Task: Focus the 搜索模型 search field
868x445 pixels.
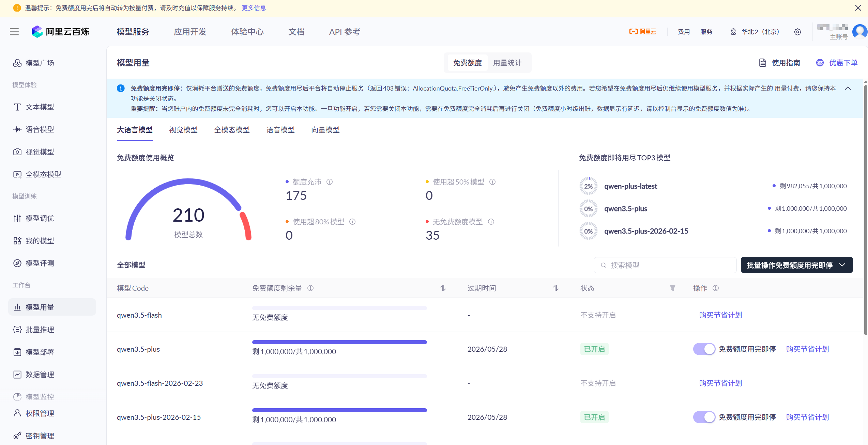Action: pos(665,265)
